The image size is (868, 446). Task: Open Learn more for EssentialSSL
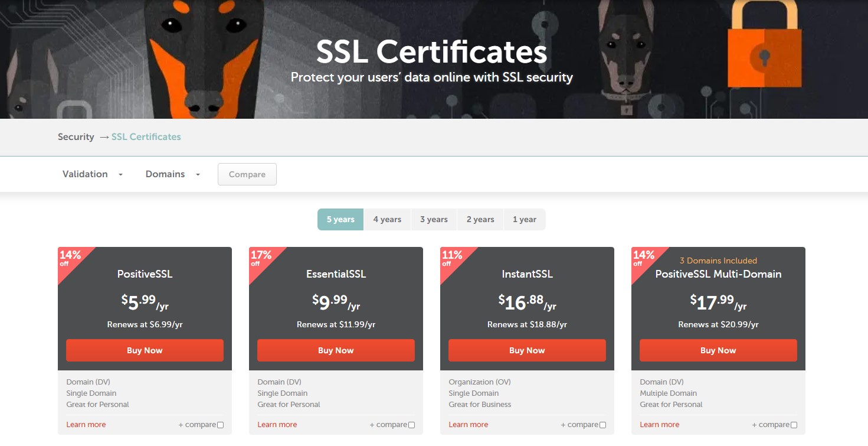point(277,425)
